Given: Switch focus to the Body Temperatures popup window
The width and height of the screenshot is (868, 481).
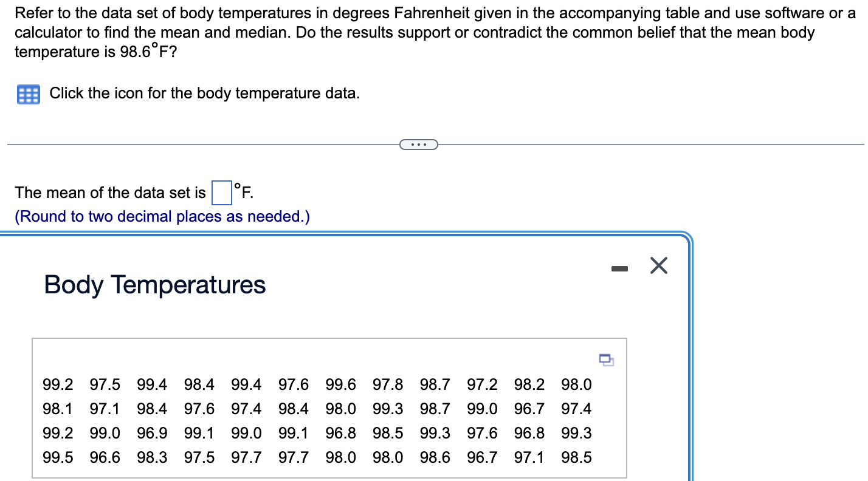Looking at the screenshot, I should pos(154,284).
